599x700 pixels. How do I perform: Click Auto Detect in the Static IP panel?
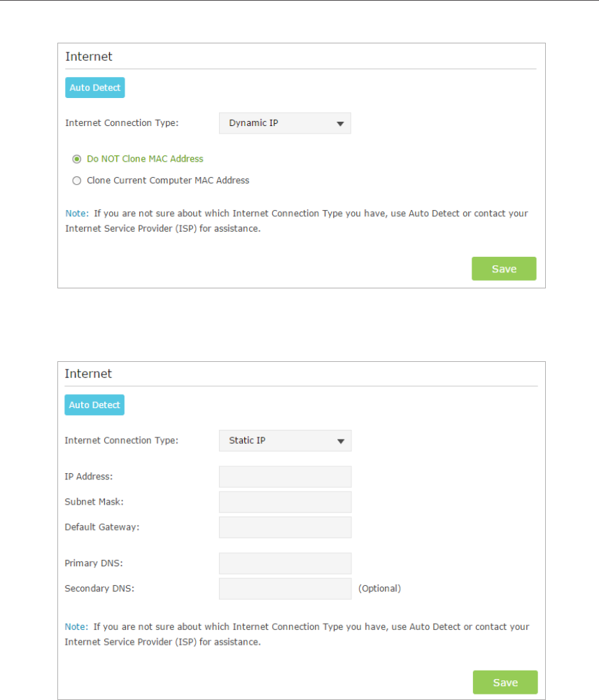94,405
